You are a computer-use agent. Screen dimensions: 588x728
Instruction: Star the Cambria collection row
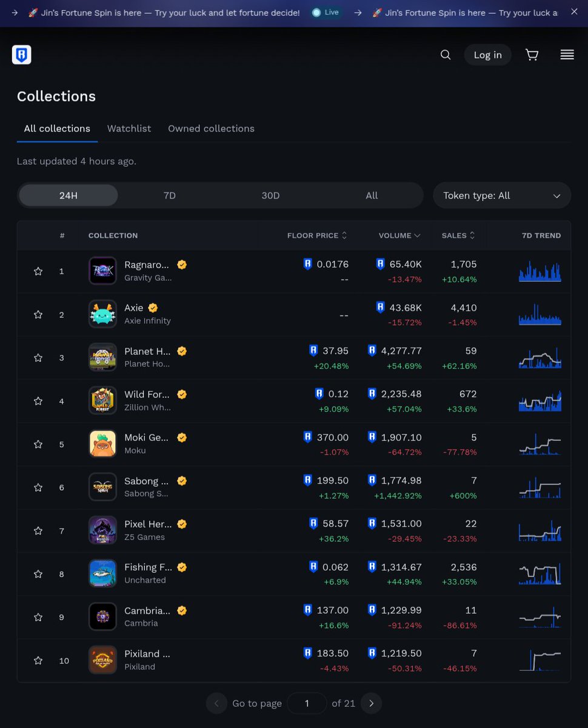tap(38, 617)
